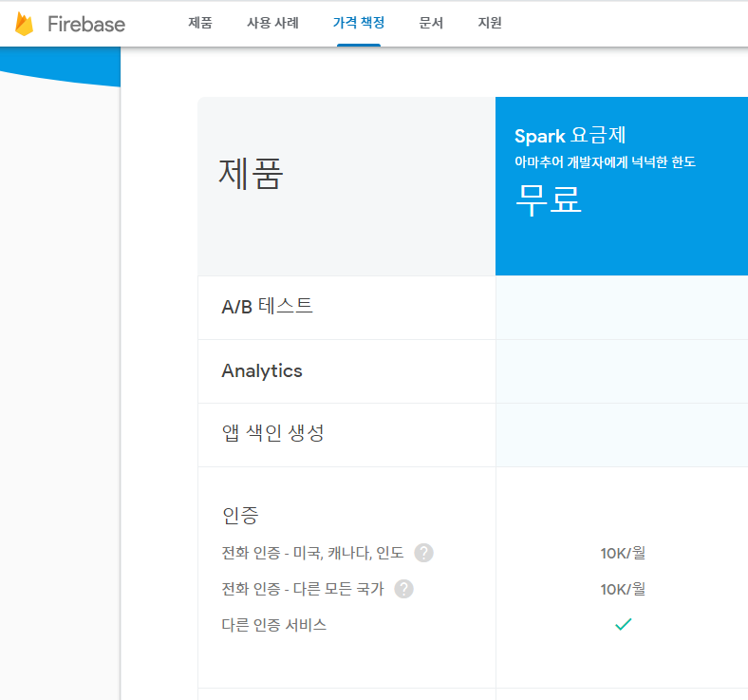
Task: Select the Analytics row label
Action: point(262,370)
